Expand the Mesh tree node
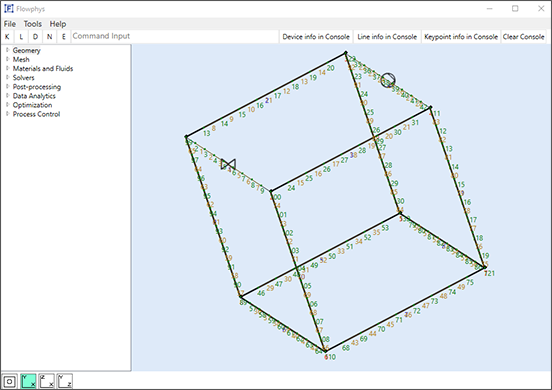The height and width of the screenshot is (390, 552). coord(7,59)
